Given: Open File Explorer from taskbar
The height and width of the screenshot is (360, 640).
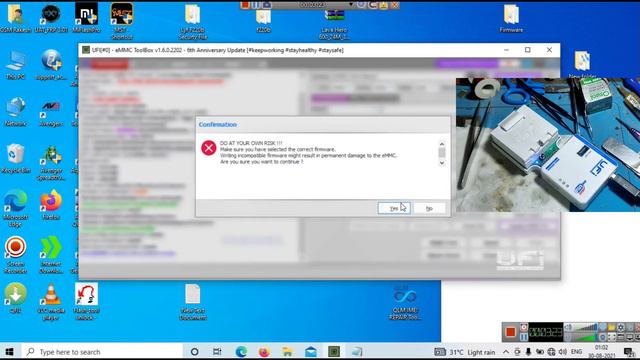Looking at the screenshot, I should (287, 352).
